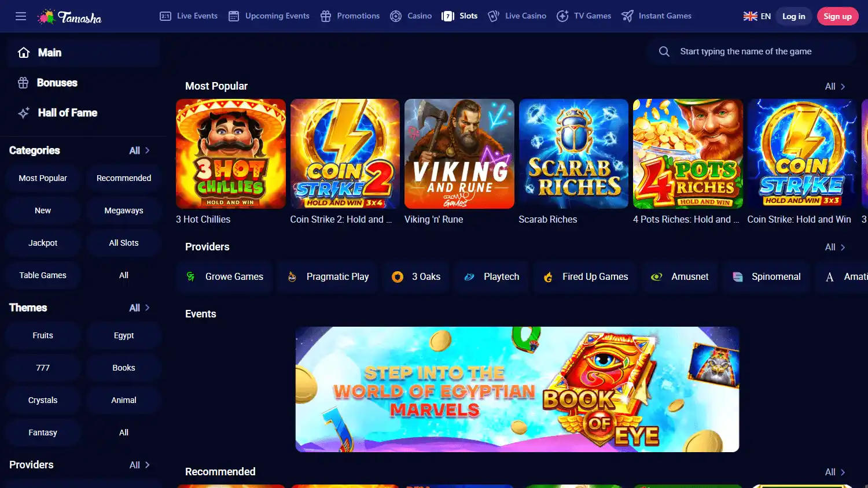Open the Viking 'n' Rune game thumbnail

(459, 154)
